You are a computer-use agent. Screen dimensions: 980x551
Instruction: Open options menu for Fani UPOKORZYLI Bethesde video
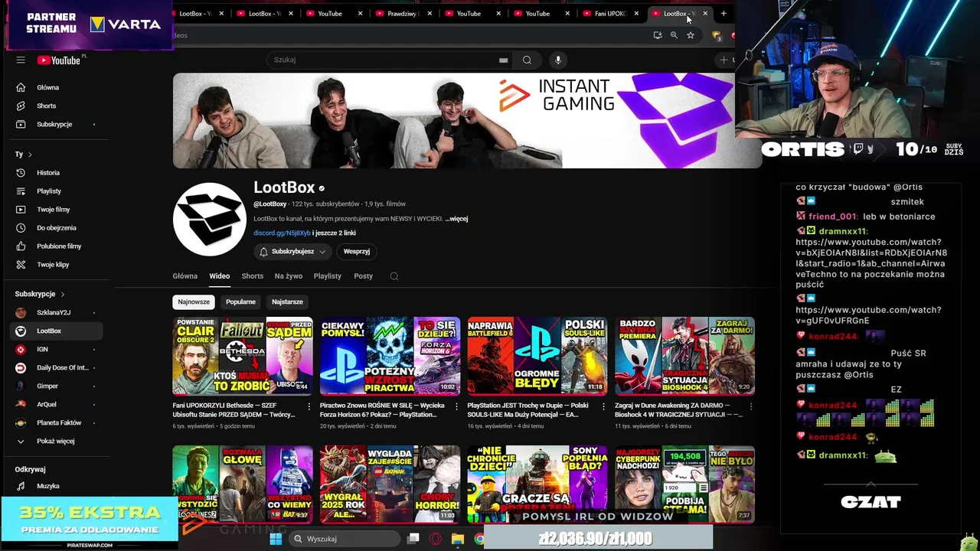(x=309, y=407)
